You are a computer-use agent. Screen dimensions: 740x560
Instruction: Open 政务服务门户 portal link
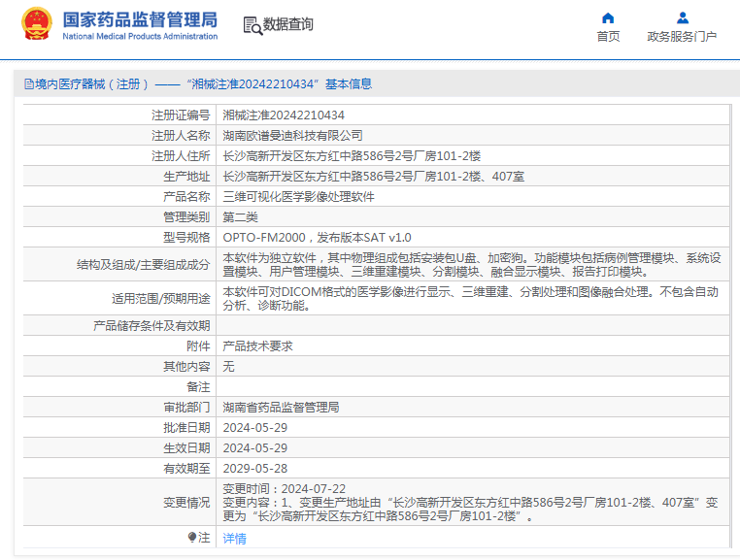682,37
